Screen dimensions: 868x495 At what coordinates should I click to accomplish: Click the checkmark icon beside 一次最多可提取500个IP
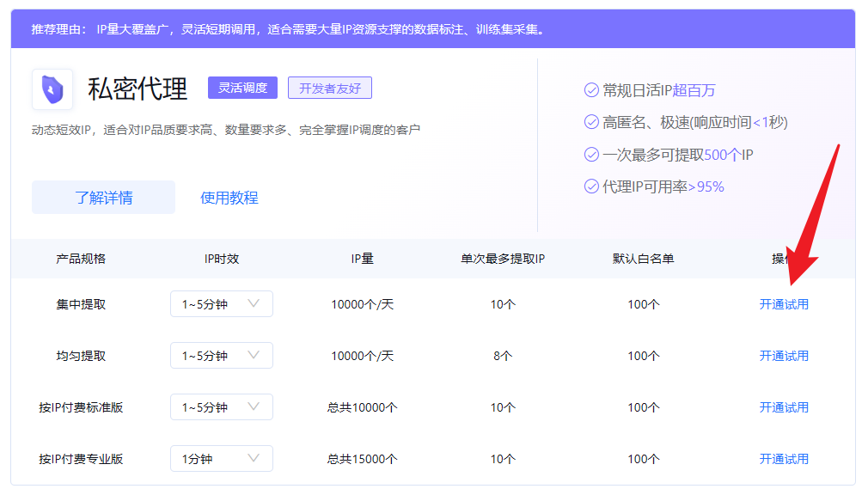(x=591, y=154)
